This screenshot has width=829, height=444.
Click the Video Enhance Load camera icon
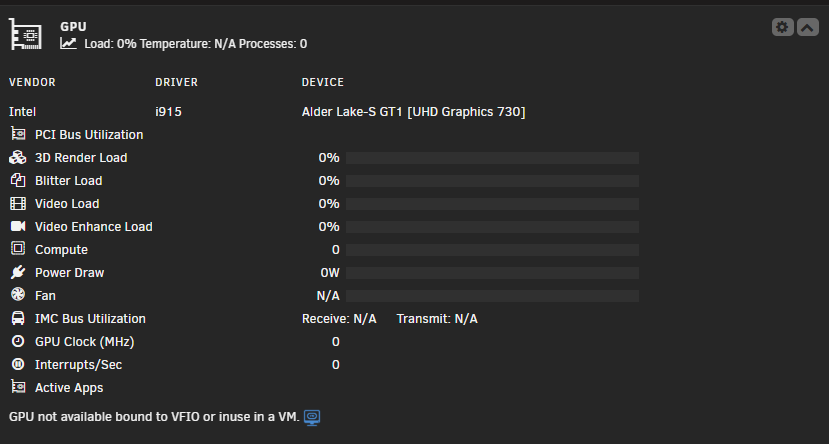coord(17,226)
